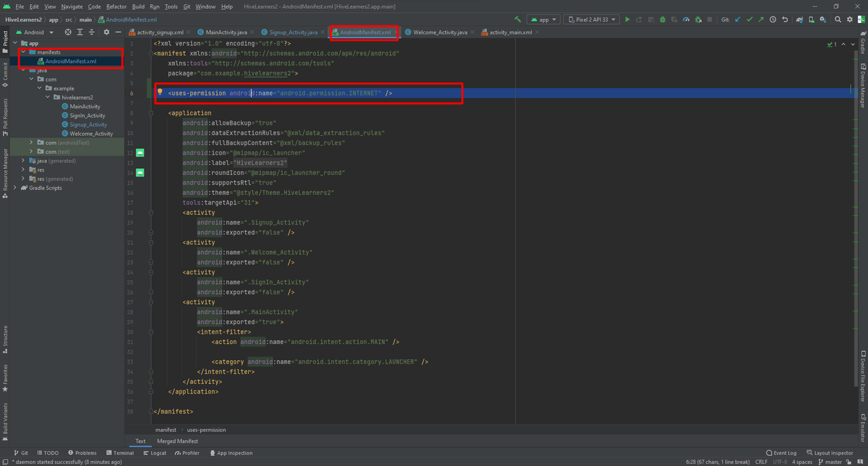Screen dimensions: 868x466
Task: Click the CRLF line separator indicator
Action: 762,462
